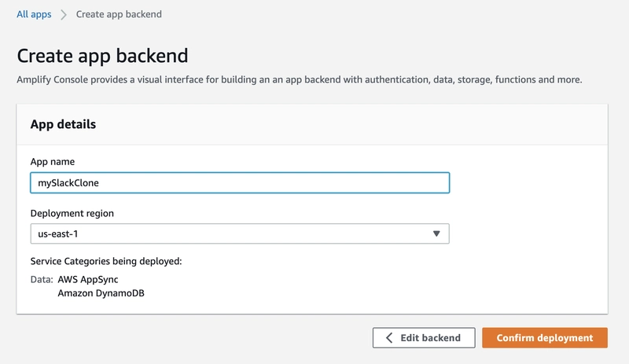Go back with the Edit backend button

[424, 337]
